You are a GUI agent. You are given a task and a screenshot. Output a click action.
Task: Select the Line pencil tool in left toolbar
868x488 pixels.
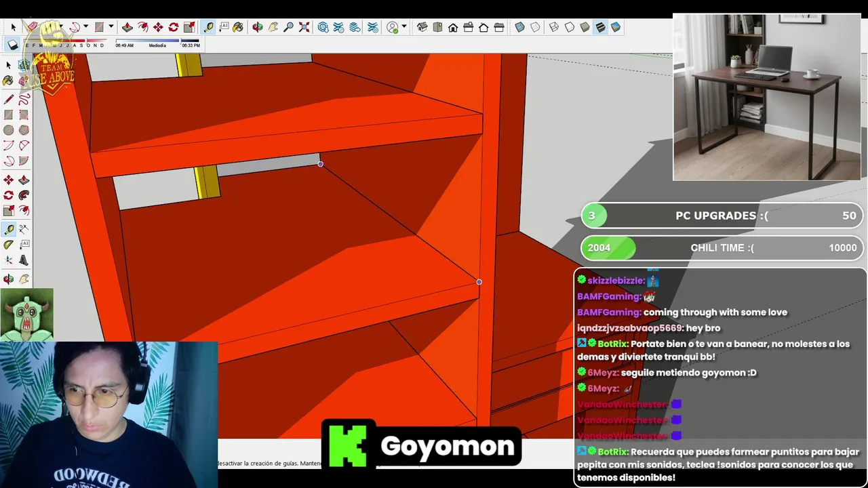coord(8,100)
